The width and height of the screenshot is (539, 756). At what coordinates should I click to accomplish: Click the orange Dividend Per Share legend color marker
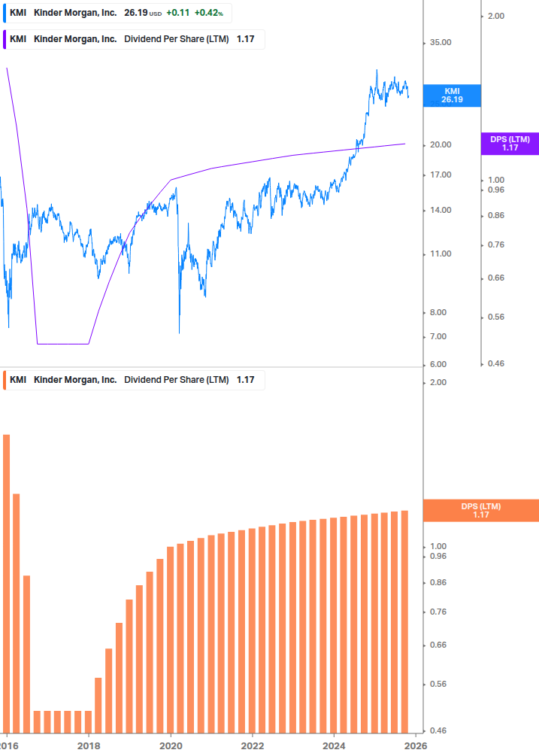(x=5, y=380)
